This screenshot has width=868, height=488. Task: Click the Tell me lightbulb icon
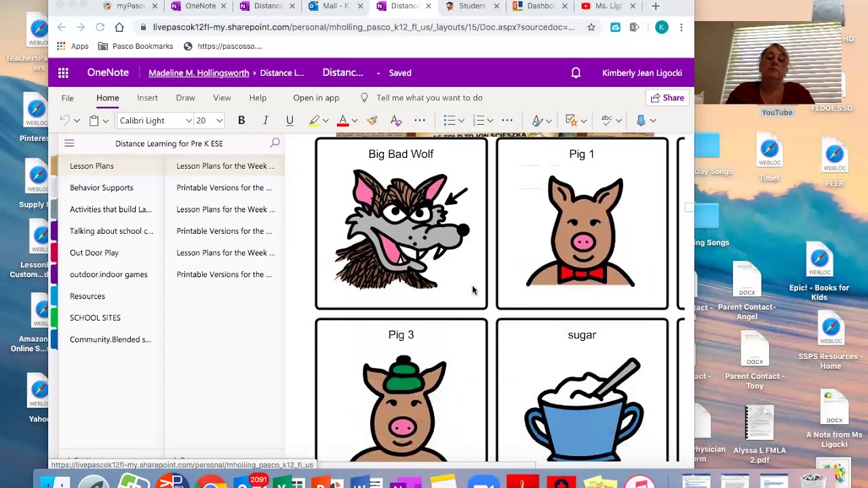pos(364,98)
